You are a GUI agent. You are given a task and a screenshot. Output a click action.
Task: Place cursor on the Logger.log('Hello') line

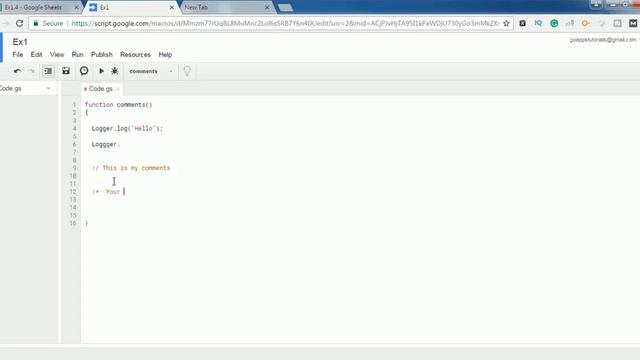127,128
